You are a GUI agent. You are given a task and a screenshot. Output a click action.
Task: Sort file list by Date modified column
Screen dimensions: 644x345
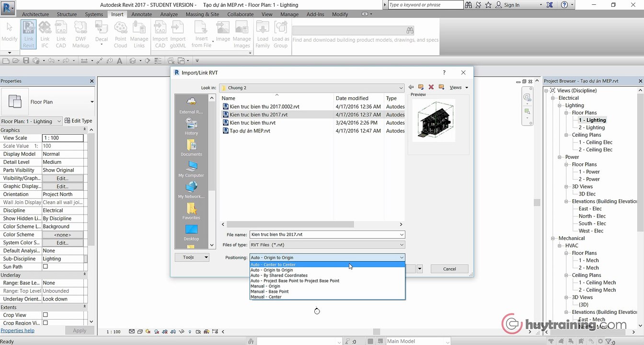[x=352, y=98]
